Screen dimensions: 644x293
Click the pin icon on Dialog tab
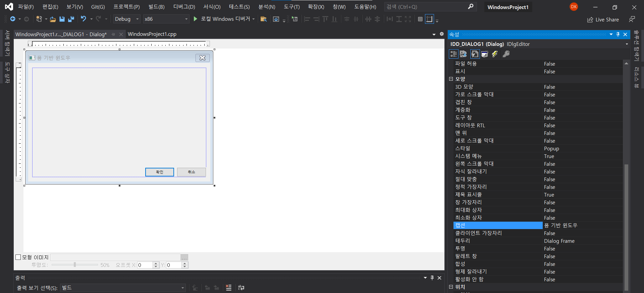click(113, 34)
